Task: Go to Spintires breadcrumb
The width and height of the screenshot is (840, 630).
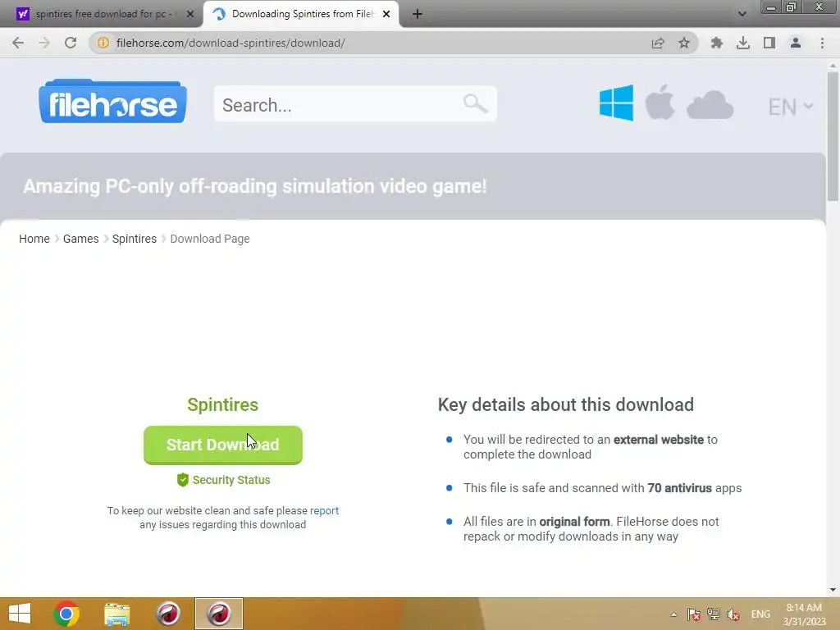Action: pos(135,239)
